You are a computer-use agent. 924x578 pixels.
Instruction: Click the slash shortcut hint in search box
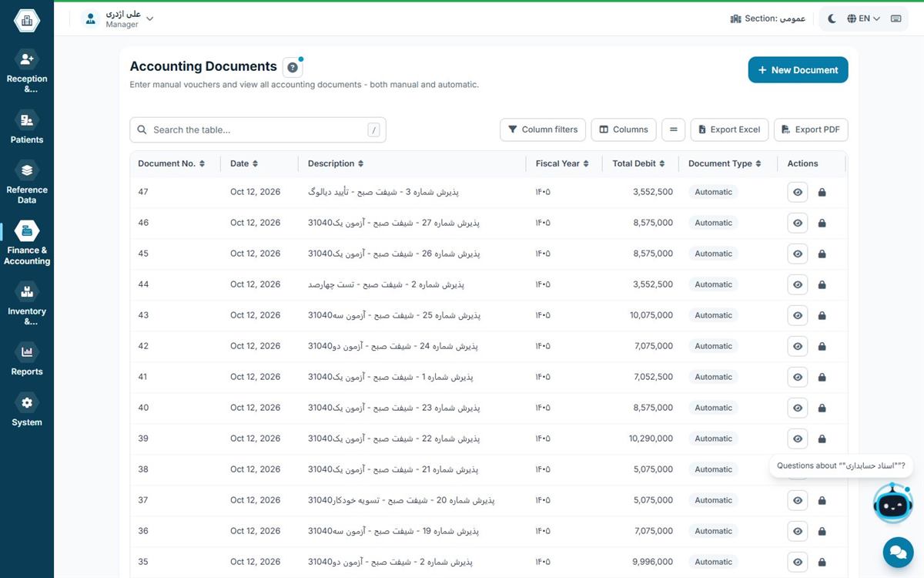tap(374, 129)
